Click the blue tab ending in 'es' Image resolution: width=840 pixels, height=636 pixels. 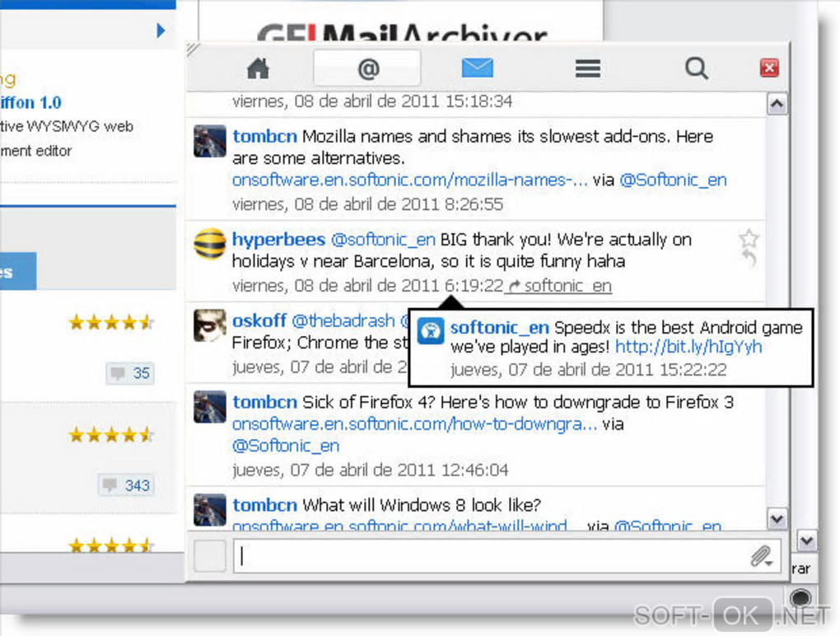click(x=17, y=271)
